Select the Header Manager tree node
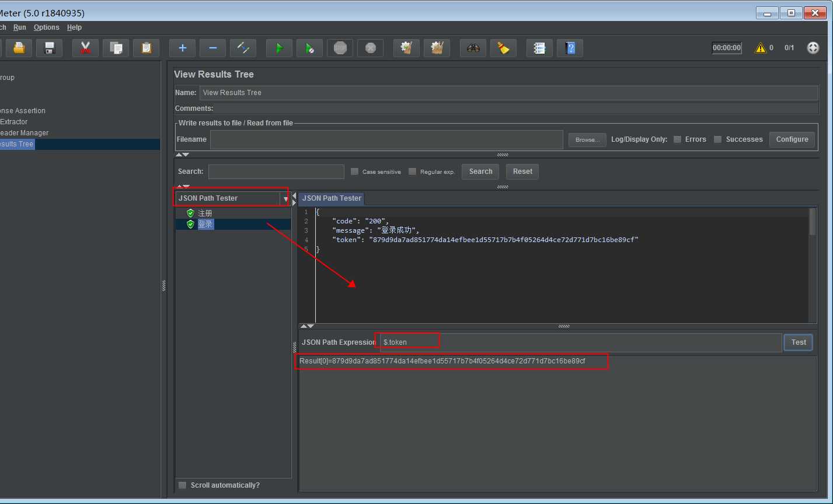Viewport: 833px width, 504px height. click(25, 133)
